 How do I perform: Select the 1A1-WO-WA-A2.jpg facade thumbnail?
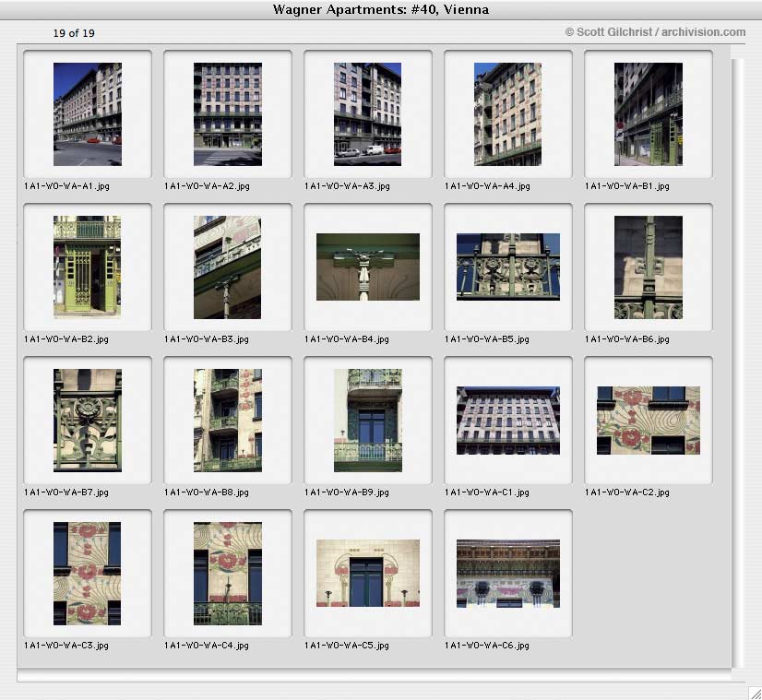point(228,114)
